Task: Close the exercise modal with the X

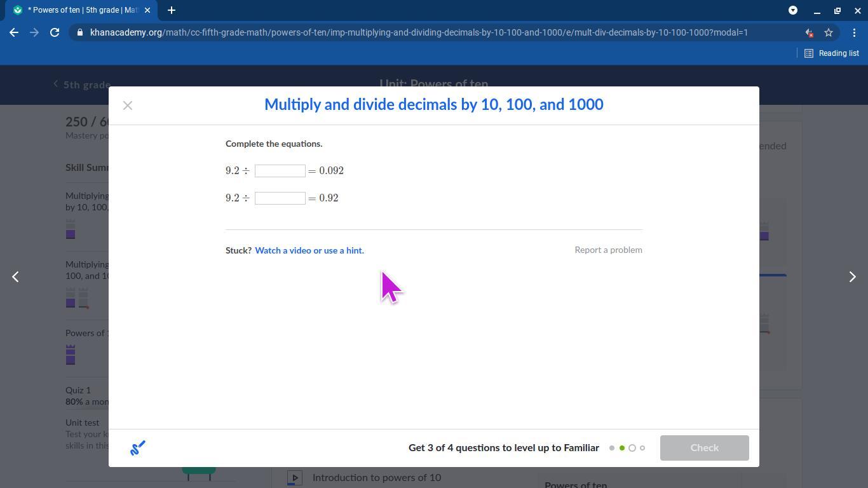Action: pyautogui.click(x=128, y=105)
